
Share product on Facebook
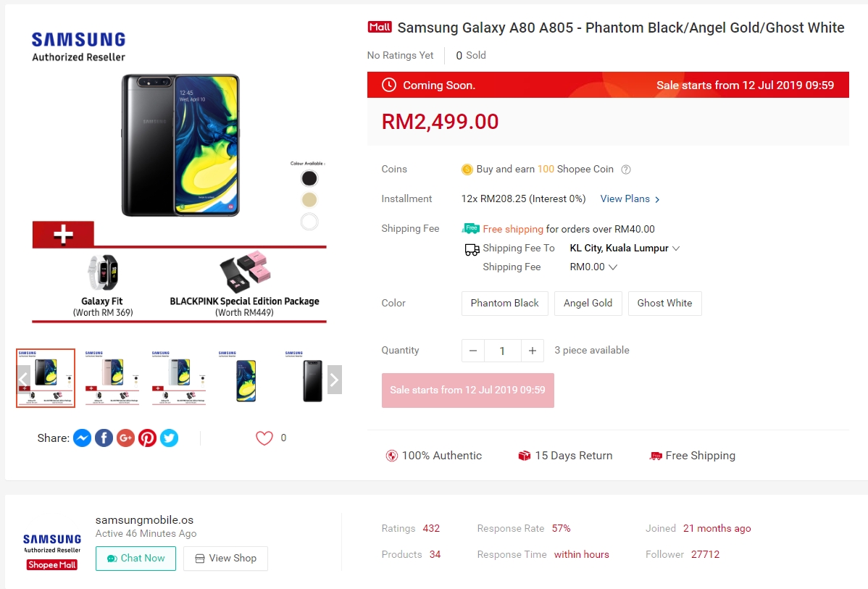coord(104,438)
